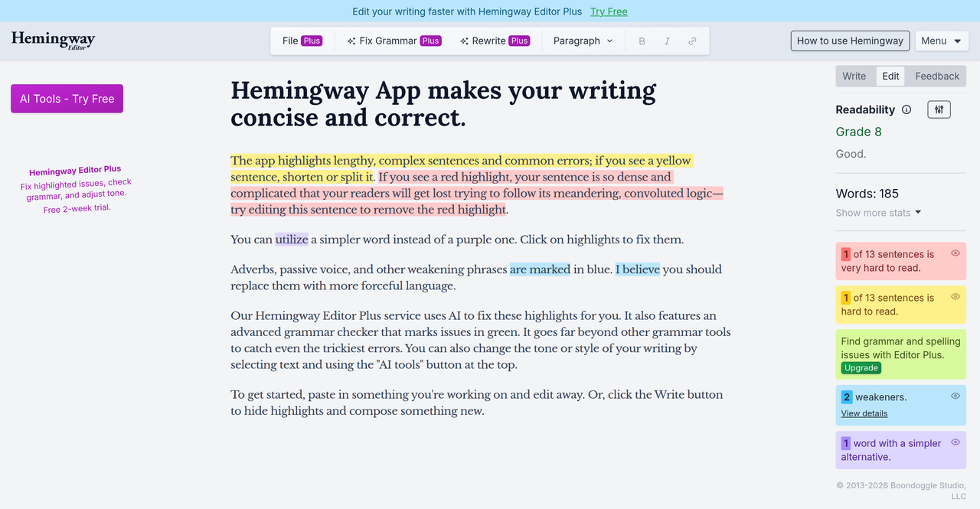Click the Bold formatting icon
Viewport: 980px width, 509px height.
(x=642, y=41)
